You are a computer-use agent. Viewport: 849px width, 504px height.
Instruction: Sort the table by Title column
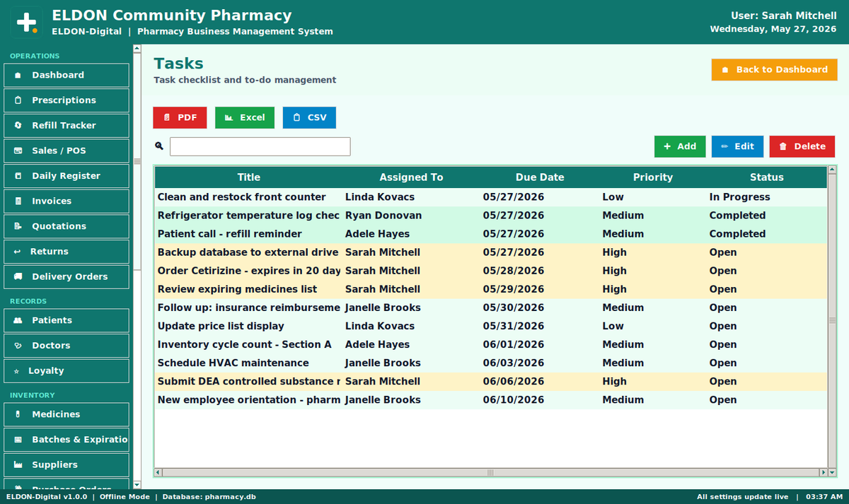tap(248, 177)
